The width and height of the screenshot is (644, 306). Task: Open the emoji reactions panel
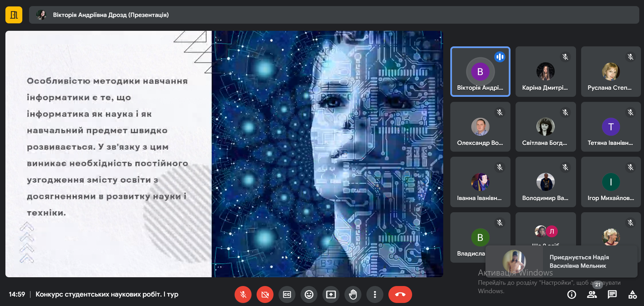pos(309,294)
